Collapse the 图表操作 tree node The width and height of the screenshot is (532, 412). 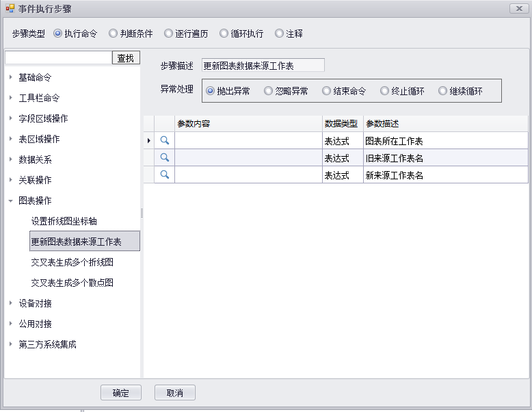click(11, 201)
